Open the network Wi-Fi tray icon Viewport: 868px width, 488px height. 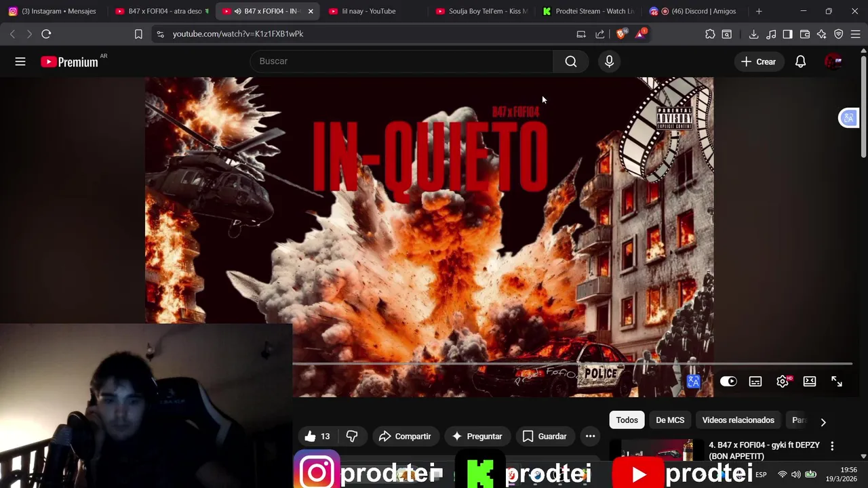(x=782, y=474)
